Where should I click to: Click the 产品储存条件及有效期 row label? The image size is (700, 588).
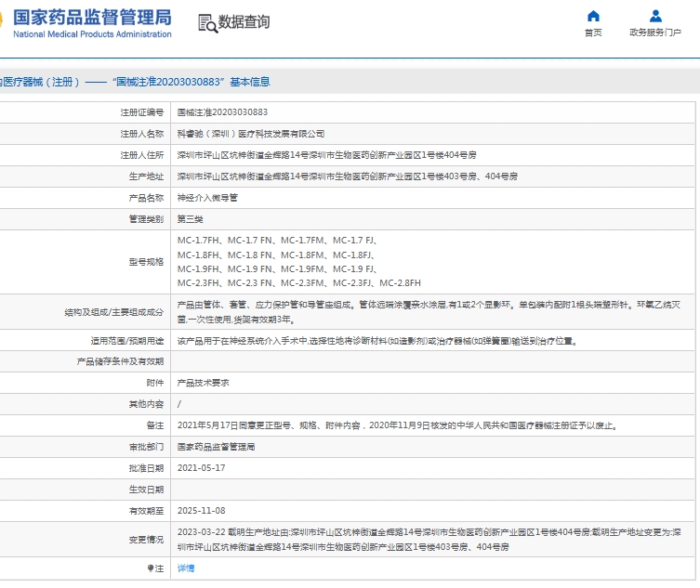click(x=120, y=361)
